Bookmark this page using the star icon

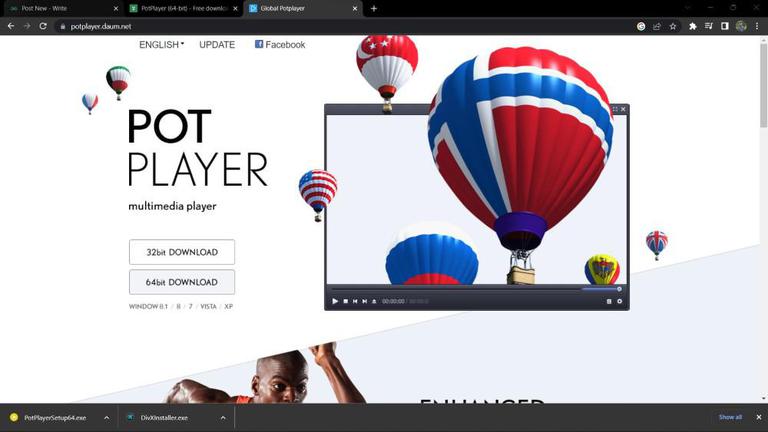(673, 26)
